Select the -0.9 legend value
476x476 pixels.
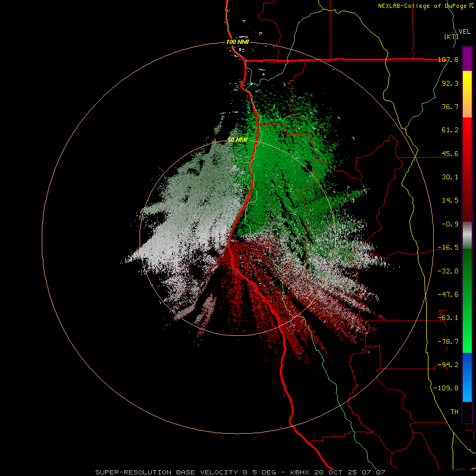(x=450, y=224)
